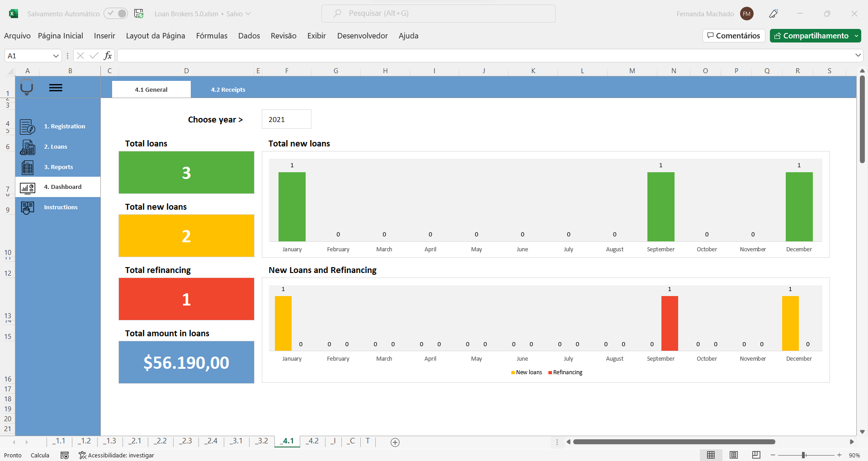
Task: Add a new sheet with plus icon
Action: point(395,442)
